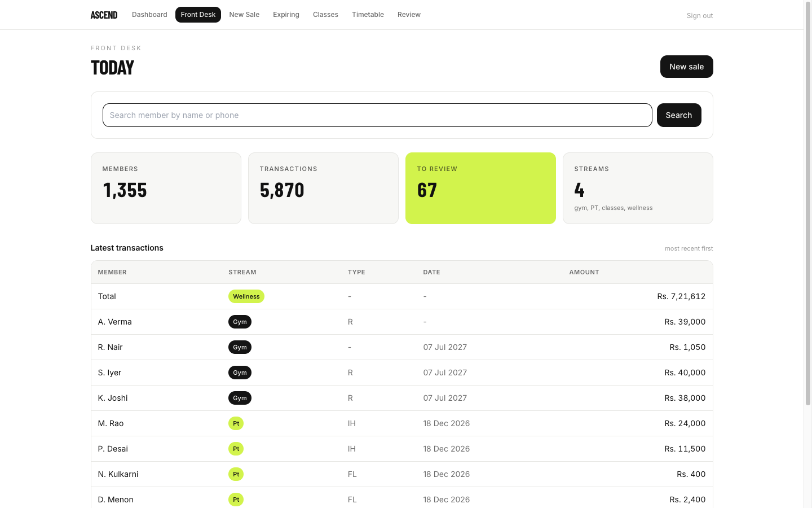Screen dimensions: 812x508
Task: Open the To Review 67 card
Action: point(480,188)
